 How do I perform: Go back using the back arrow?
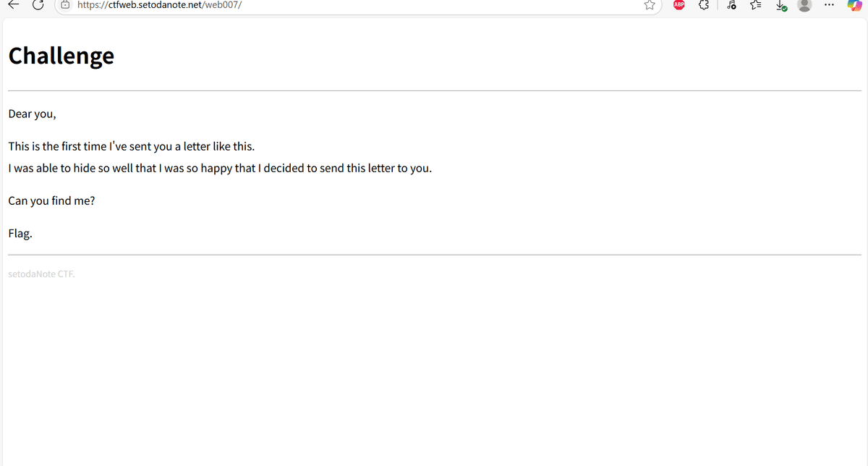point(14,5)
